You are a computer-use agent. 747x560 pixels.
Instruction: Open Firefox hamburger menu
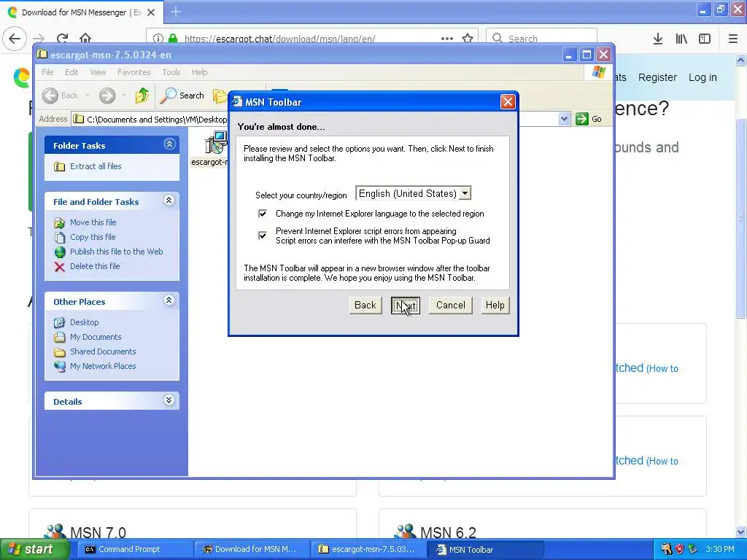click(732, 39)
